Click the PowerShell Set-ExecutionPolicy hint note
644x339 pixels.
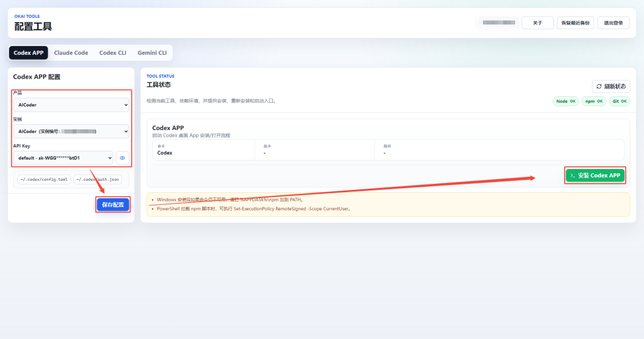click(254, 209)
